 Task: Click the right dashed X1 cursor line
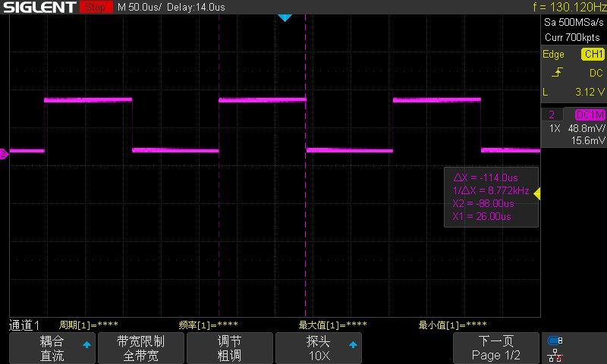click(x=306, y=165)
